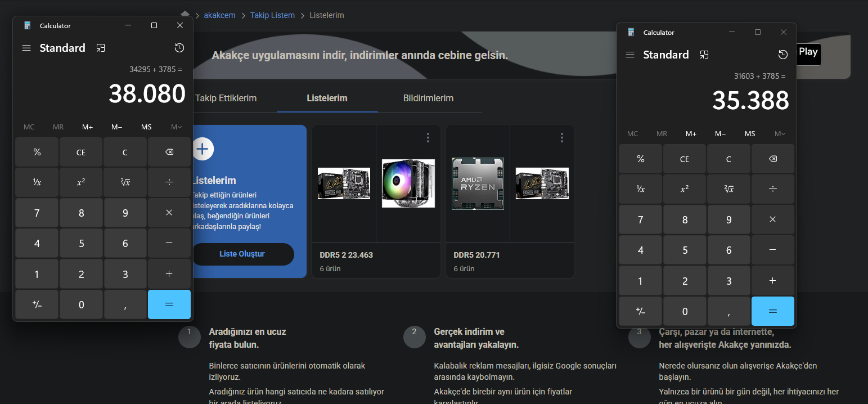Open the Bildirimlerim tab

428,98
